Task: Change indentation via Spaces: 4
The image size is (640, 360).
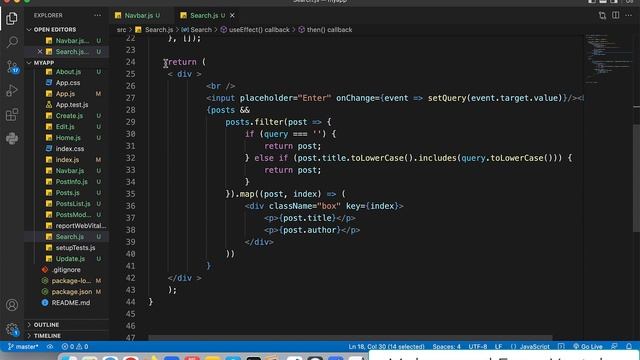Action: pyautogui.click(x=446, y=347)
